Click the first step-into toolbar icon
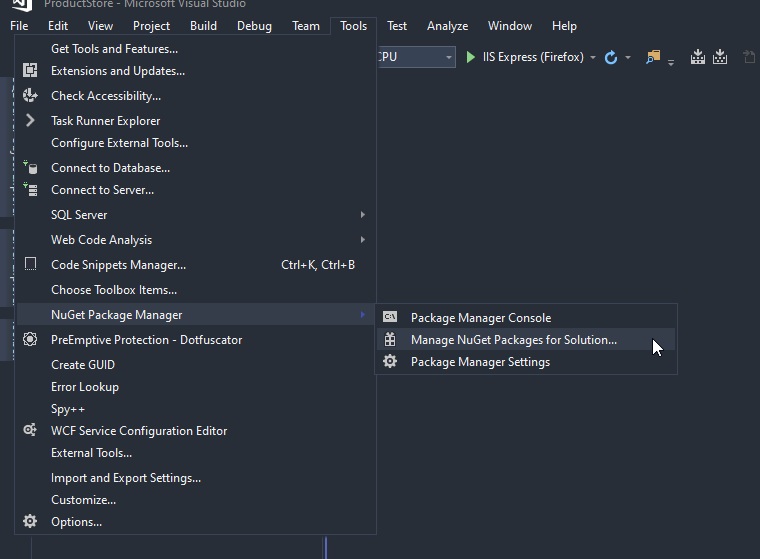Screen dimensions: 760x559 697,57
